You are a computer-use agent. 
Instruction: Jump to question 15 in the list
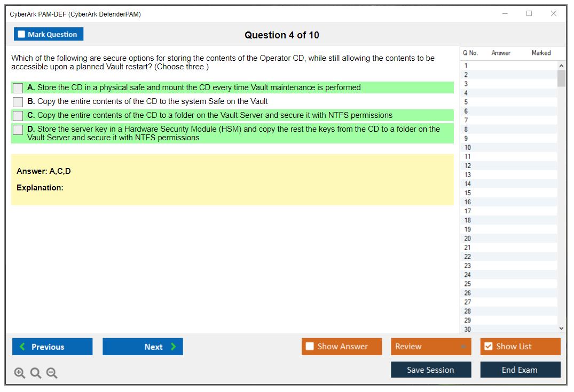468,193
